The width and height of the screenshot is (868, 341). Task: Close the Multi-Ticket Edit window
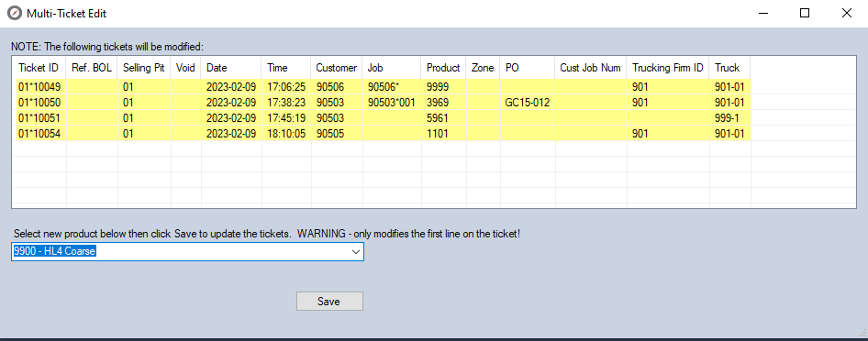pyautogui.click(x=846, y=13)
